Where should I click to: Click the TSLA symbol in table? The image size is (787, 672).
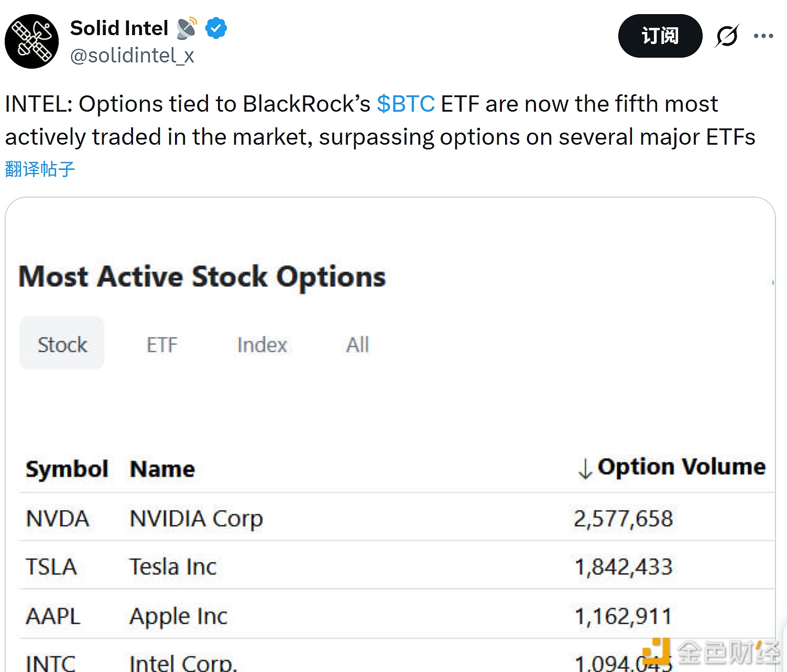51,567
